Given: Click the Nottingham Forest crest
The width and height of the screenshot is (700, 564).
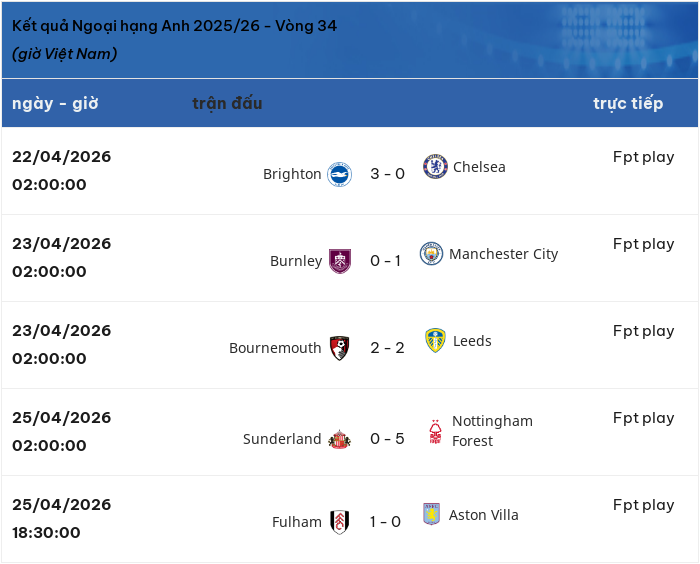Looking at the screenshot, I should click(435, 431).
